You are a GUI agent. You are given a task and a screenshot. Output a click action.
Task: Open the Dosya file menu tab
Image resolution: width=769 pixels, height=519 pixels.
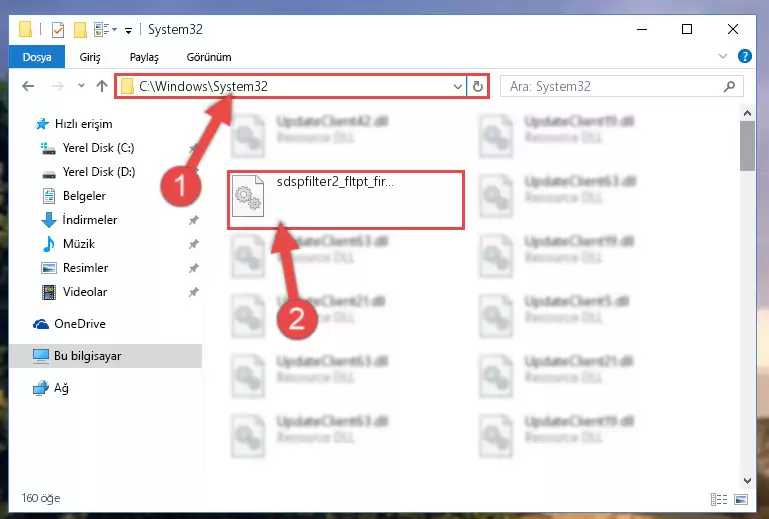pyautogui.click(x=37, y=57)
